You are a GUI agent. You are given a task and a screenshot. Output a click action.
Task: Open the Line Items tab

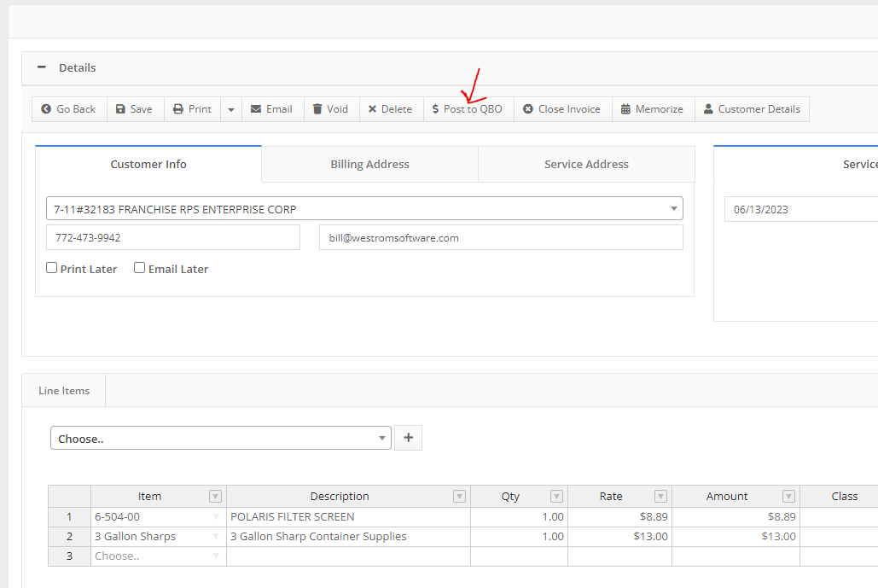(64, 390)
